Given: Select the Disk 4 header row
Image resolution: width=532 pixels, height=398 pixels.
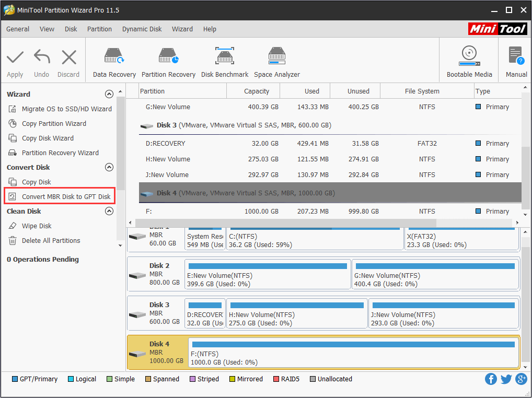Looking at the screenshot, I should 330,193.
